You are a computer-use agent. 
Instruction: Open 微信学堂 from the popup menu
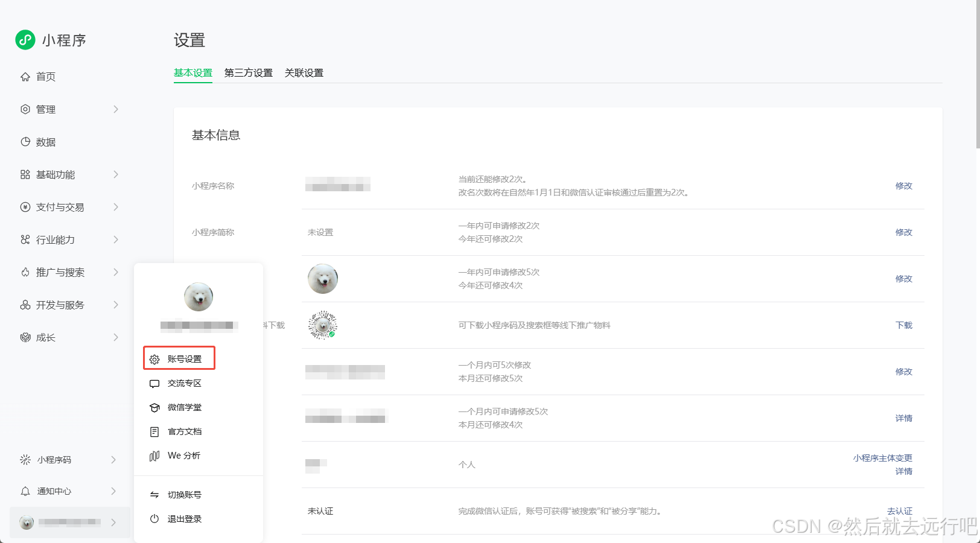coord(185,408)
